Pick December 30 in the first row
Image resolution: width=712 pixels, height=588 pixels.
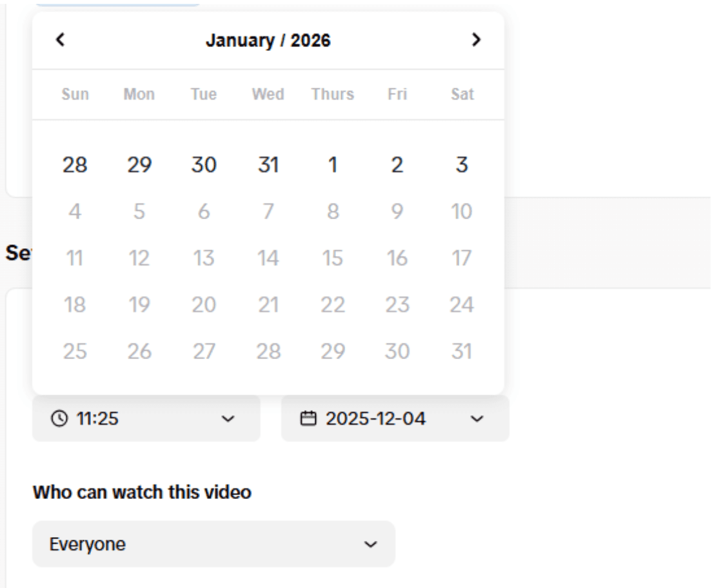click(204, 165)
